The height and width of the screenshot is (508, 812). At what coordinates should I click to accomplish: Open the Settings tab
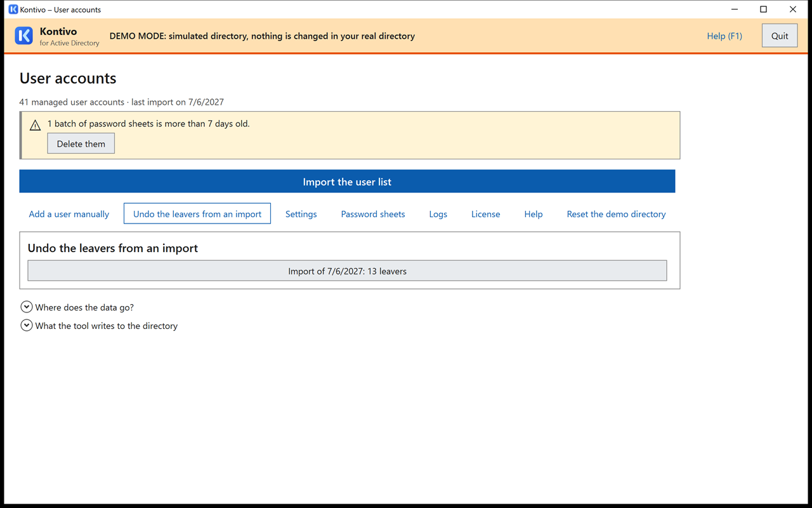301,214
